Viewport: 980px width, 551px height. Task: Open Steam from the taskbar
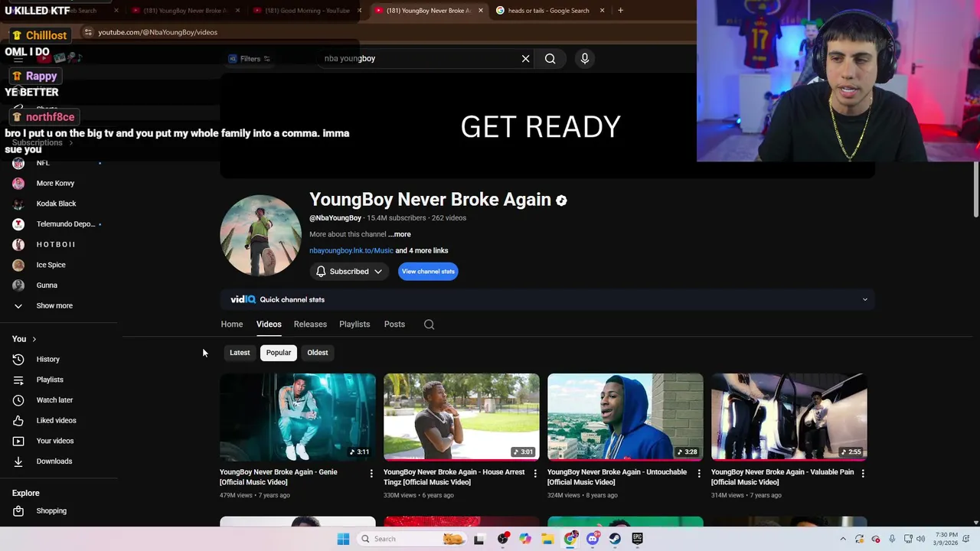pyautogui.click(x=615, y=539)
